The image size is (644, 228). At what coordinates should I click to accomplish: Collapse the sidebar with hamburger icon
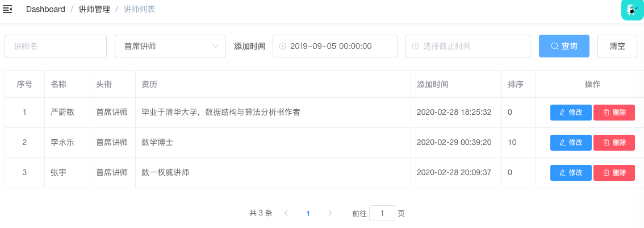(x=8, y=9)
